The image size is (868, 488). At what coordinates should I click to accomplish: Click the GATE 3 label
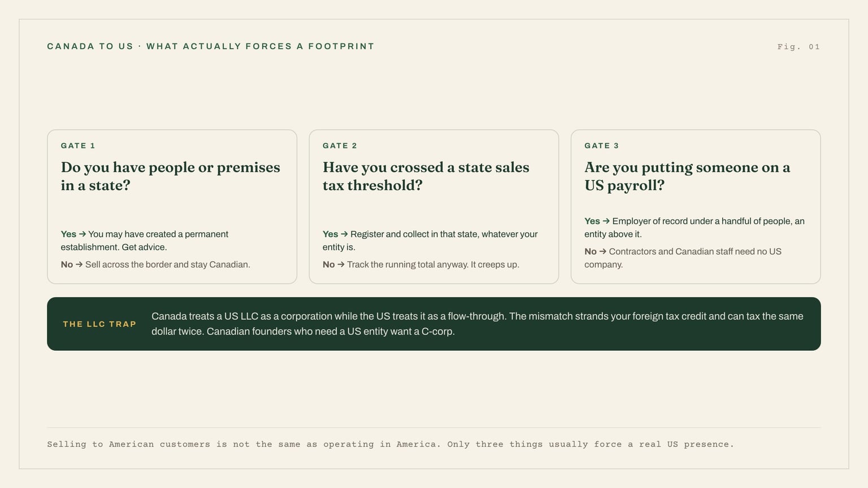coord(602,146)
